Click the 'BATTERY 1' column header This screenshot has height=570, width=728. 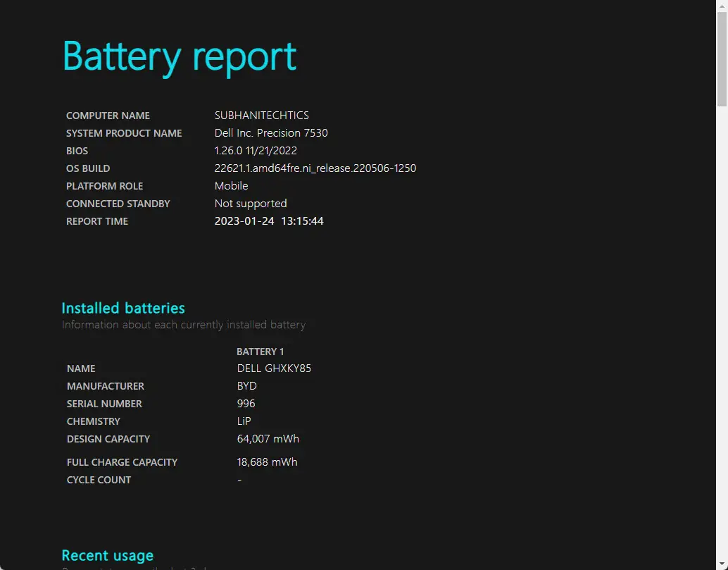260,352
